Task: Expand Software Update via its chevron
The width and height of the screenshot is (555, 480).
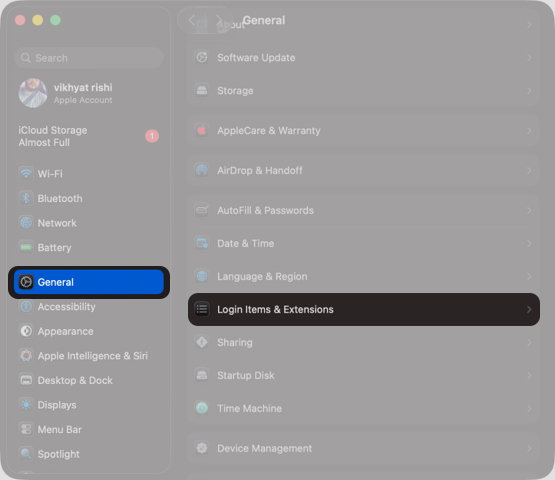Action: pyautogui.click(x=529, y=57)
